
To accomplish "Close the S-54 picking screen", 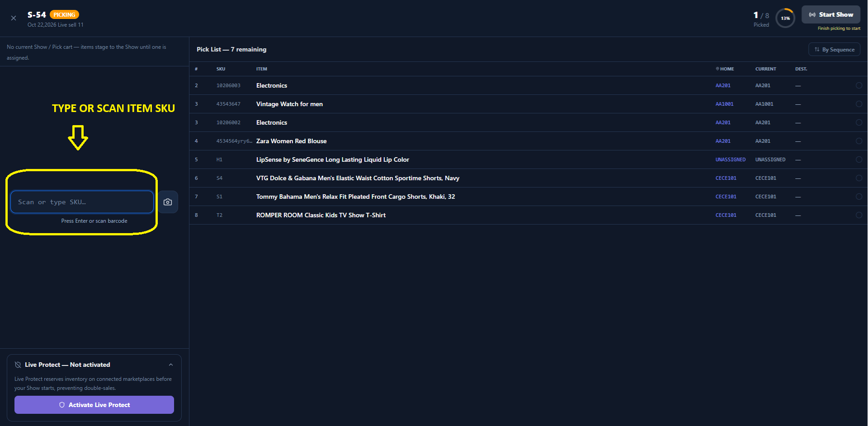I will tap(14, 18).
